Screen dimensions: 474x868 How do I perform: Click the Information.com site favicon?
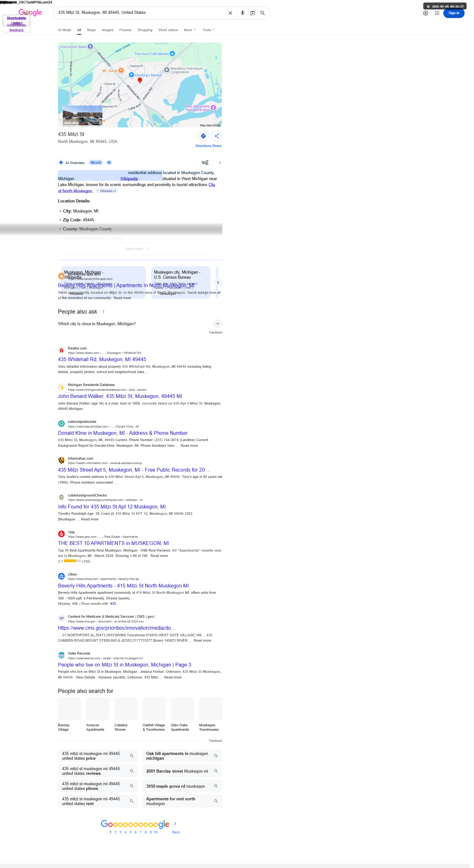tap(61, 461)
